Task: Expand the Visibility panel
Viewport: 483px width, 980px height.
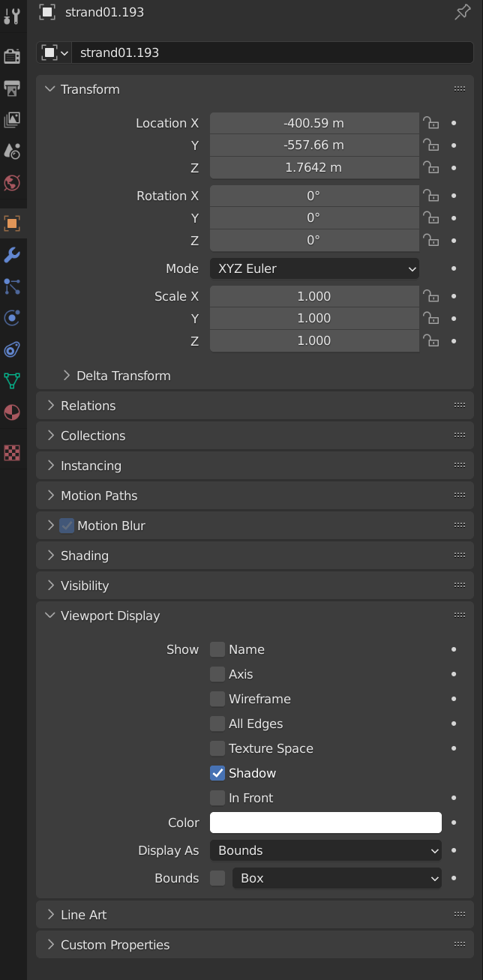Action: (x=50, y=586)
